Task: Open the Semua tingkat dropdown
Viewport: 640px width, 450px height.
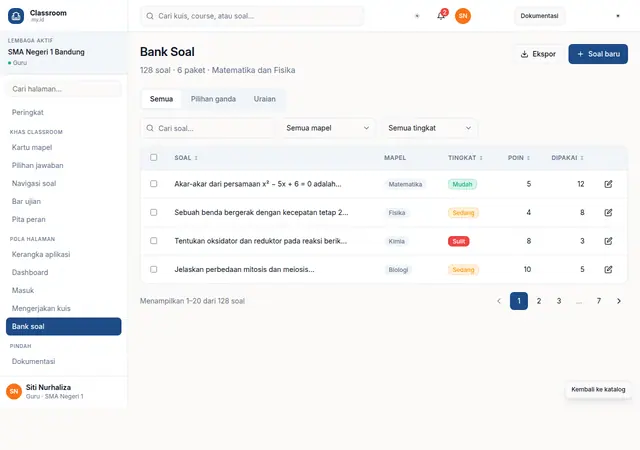Action: [429, 128]
